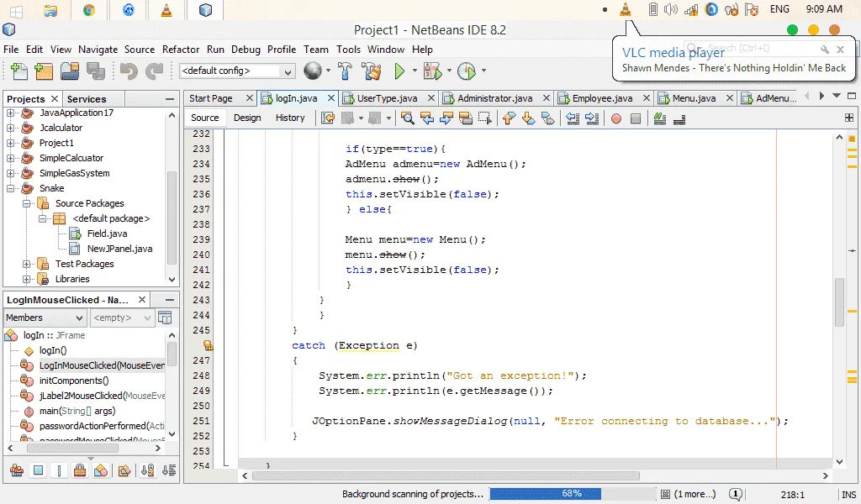
Task: Click the Source view button
Action: click(x=205, y=118)
